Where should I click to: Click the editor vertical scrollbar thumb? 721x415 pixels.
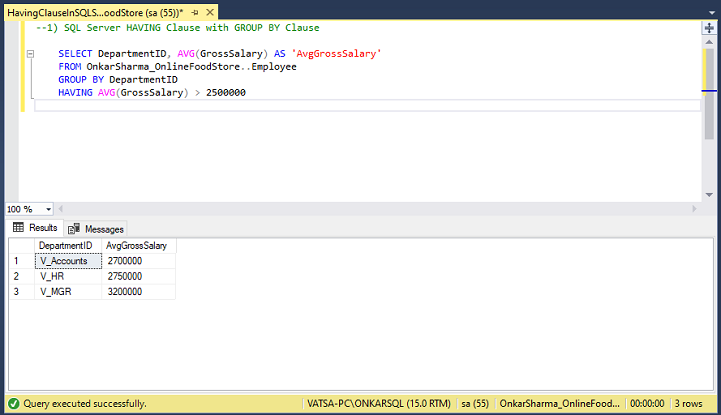[x=709, y=93]
